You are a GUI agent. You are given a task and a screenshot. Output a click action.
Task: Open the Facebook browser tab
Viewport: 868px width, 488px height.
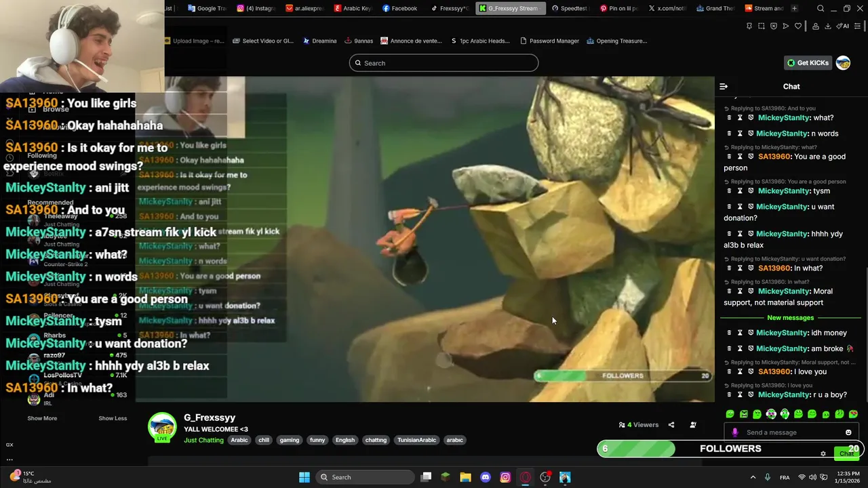tap(400, 8)
